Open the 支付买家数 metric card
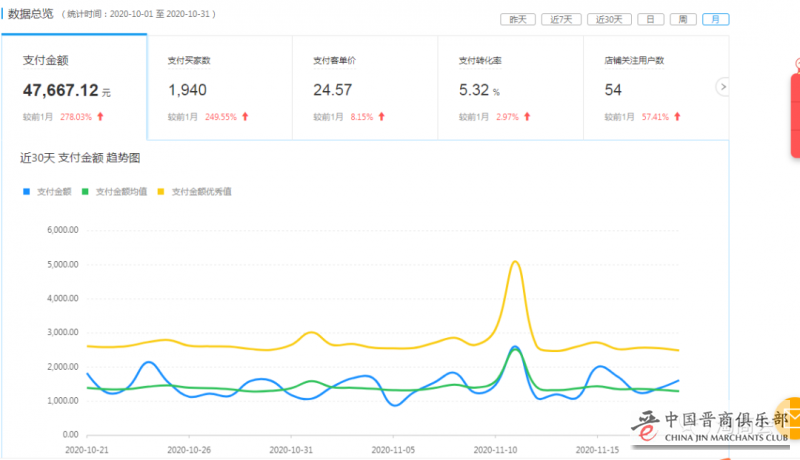Image resolution: width=800 pixels, height=460 pixels. [219, 88]
